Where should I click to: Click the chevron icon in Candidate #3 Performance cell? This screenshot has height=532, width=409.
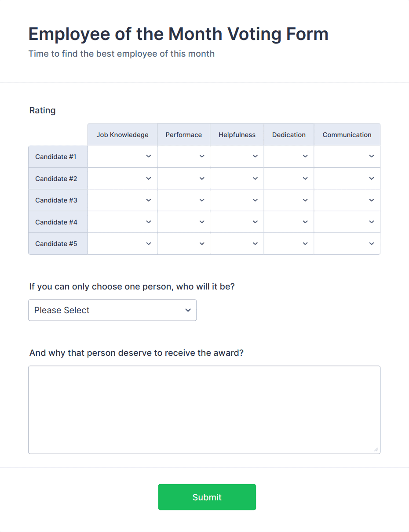[202, 200]
